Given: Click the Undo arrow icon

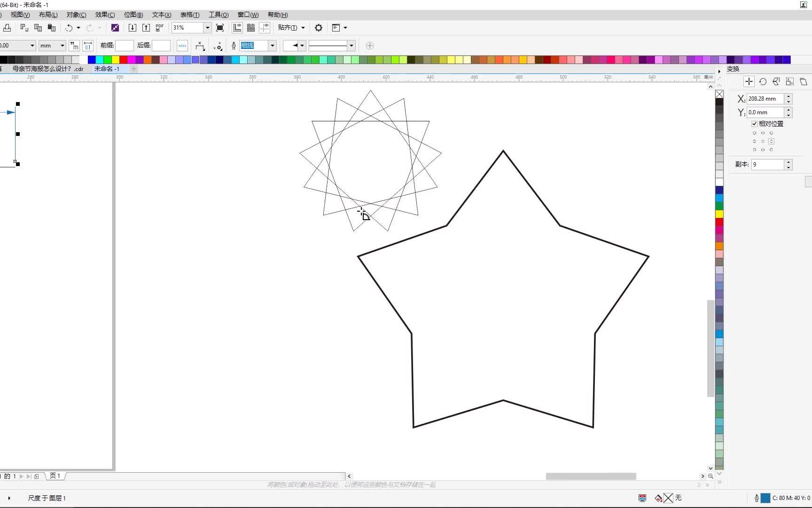Looking at the screenshot, I should (x=69, y=28).
